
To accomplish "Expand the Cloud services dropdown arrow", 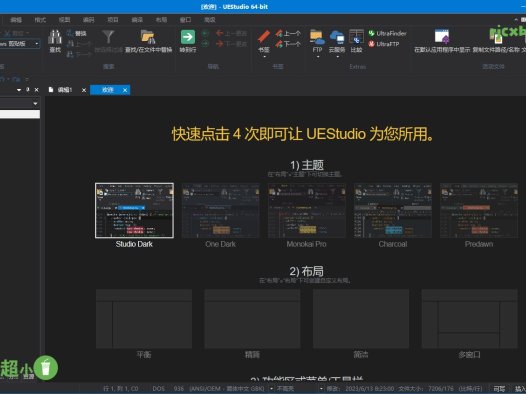I will point(337,57).
